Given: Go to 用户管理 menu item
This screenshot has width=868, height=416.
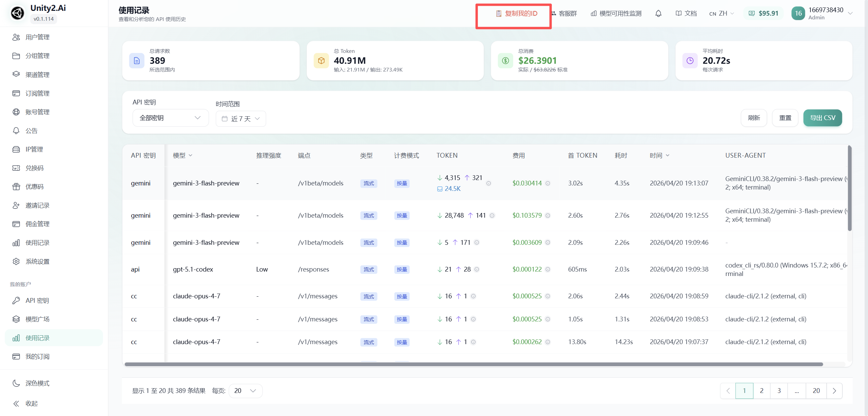Looking at the screenshot, I should 37,37.
